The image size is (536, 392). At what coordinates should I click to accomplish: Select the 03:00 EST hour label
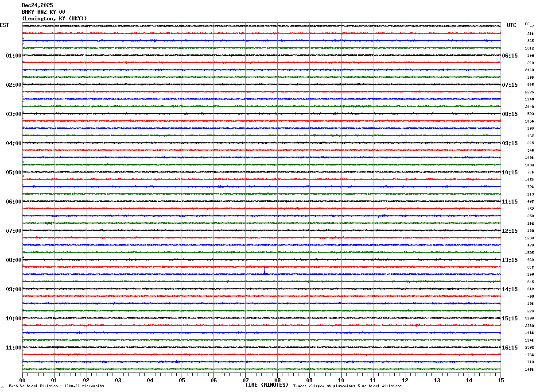(x=14, y=114)
